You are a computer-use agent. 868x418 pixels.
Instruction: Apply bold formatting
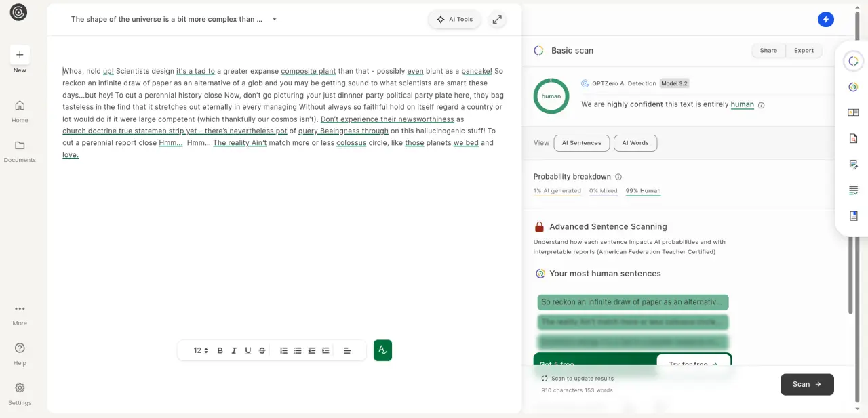[x=220, y=350]
